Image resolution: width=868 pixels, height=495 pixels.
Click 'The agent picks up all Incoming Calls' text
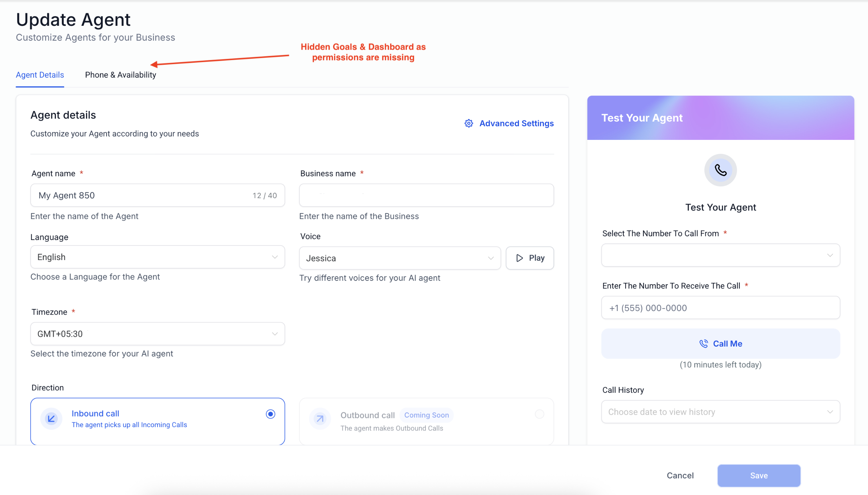click(x=129, y=425)
